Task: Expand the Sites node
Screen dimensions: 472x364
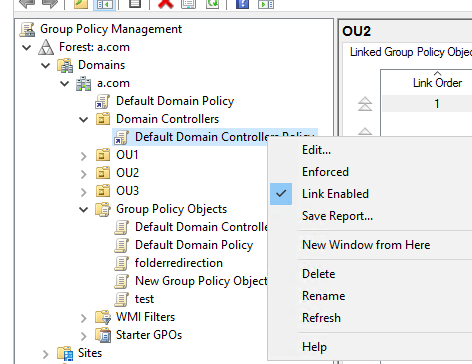Action: tap(45, 354)
